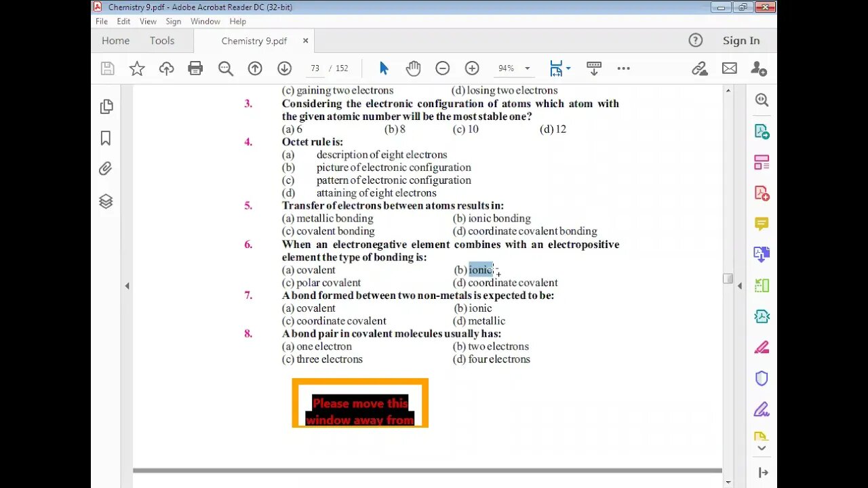Open the Redact pink pen tool
The width and height of the screenshot is (868, 488).
(x=762, y=348)
